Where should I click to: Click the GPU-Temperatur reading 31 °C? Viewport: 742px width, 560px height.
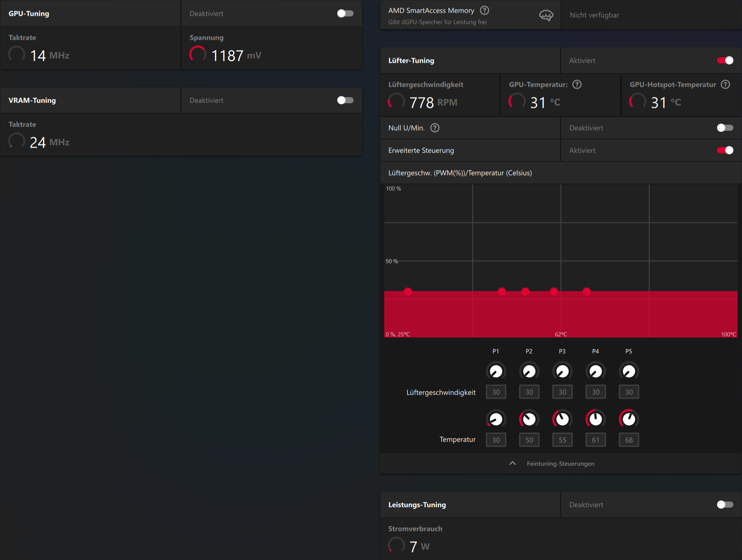(x=545, y=102)
